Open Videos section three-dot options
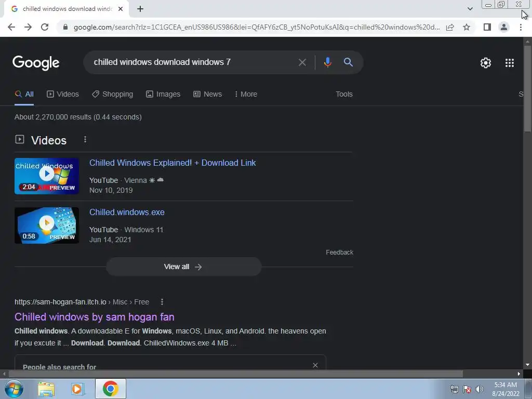532x399 pixels. click(85, 139)
